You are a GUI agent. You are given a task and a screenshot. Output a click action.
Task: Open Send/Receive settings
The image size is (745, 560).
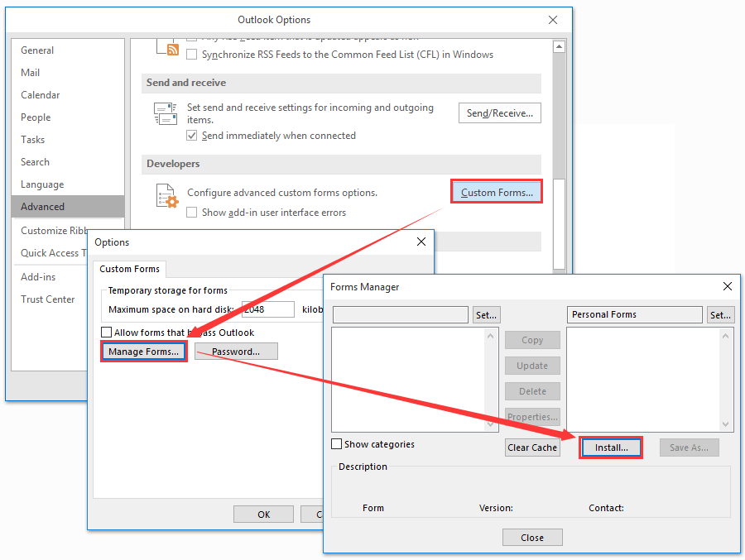click(x=499, y=112)
